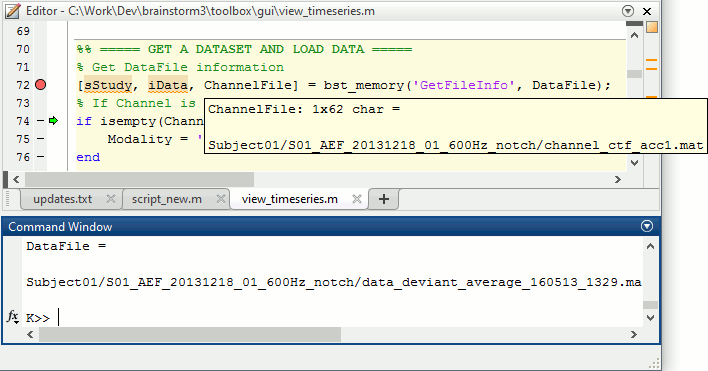
Task: Click the orange code analyzer status square
Action: 652,27
